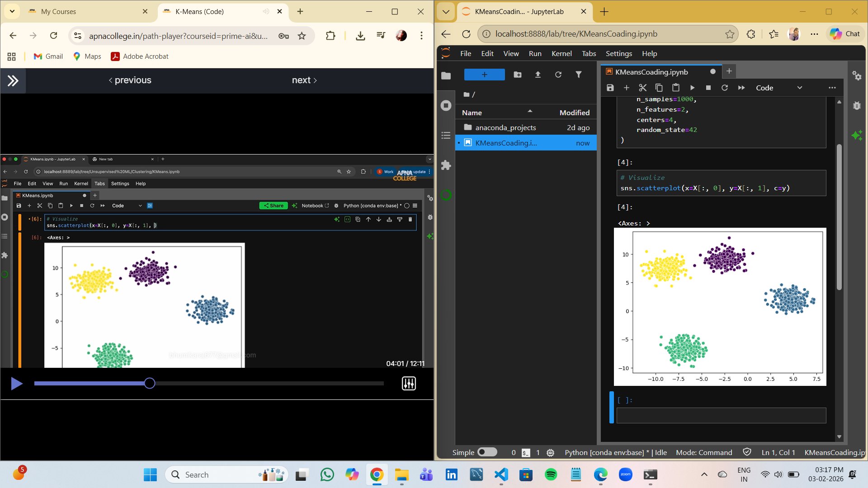Restart kernel and run all cells
Screen dimensions: 868x488
[741, 88]
